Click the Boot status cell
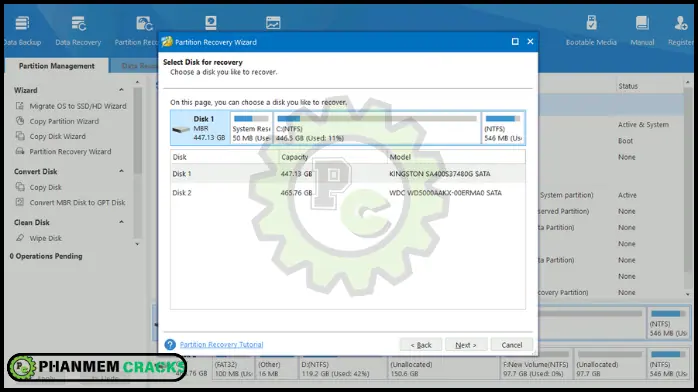Screen dimensions: 698x392 pos(625,141)
